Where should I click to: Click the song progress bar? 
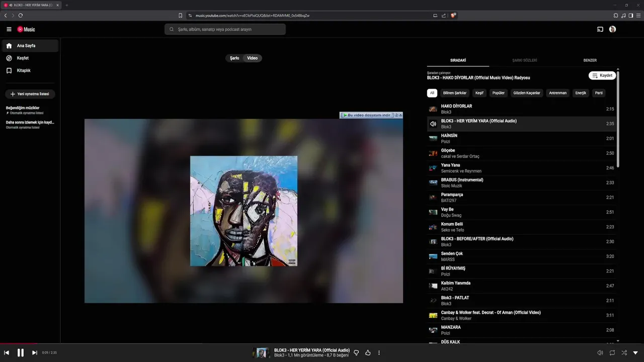(x=322, y=344)
